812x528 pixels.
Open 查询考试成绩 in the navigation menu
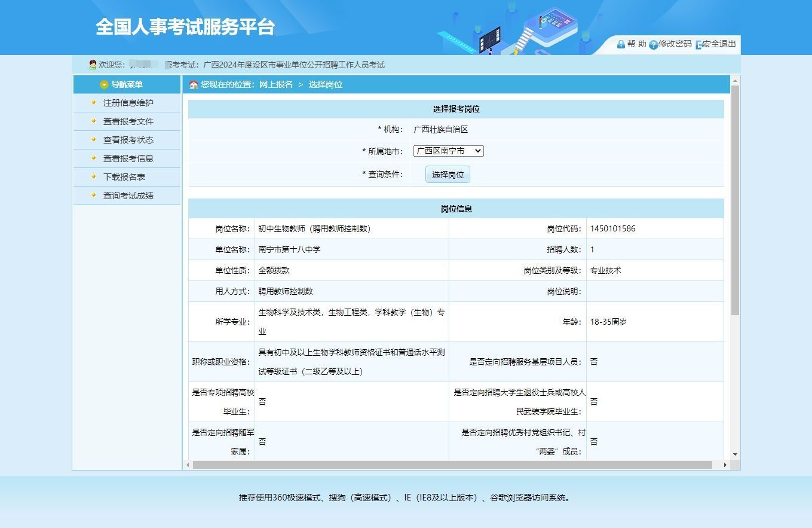128,196
